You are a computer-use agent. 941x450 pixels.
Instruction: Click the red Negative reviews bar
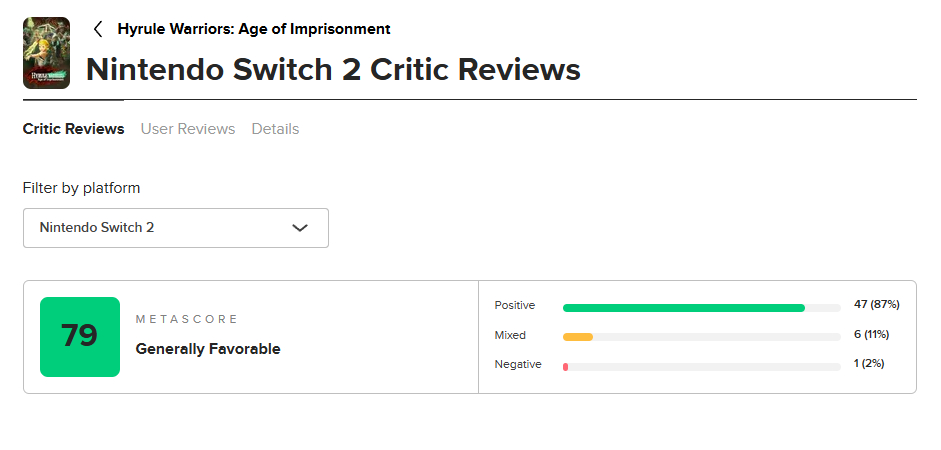tap(566, 367)
